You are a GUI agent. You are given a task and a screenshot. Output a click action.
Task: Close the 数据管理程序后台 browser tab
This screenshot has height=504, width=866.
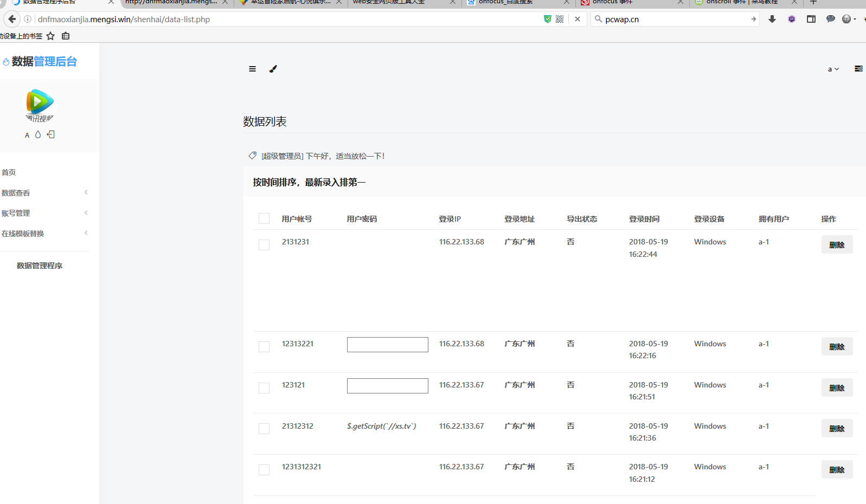pyautogui.click(x=111, y=2)
